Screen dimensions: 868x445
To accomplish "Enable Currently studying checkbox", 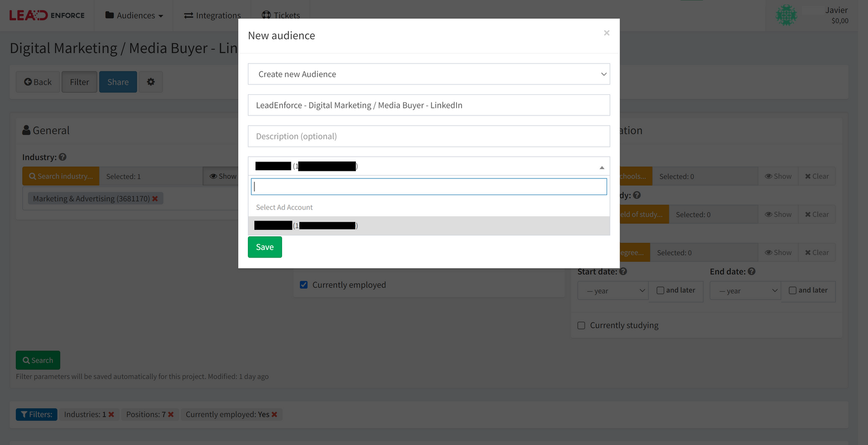I will pyautogui.click(x=582, y=326).
